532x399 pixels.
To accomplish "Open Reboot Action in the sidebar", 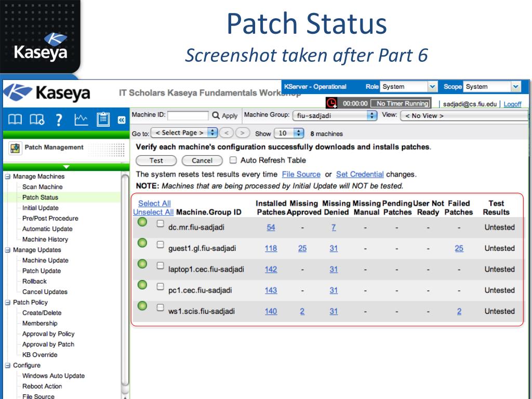I will 42,387.
